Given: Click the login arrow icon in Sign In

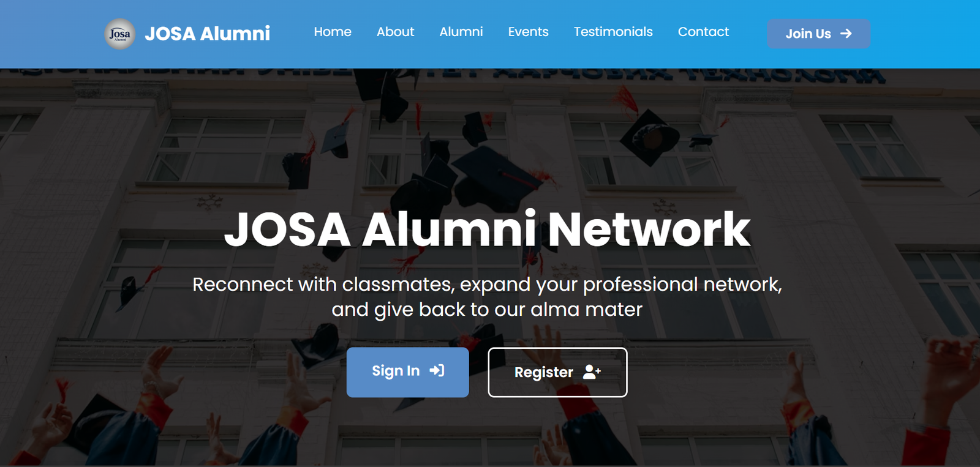Looking at the screenshot, I should 437,370.
